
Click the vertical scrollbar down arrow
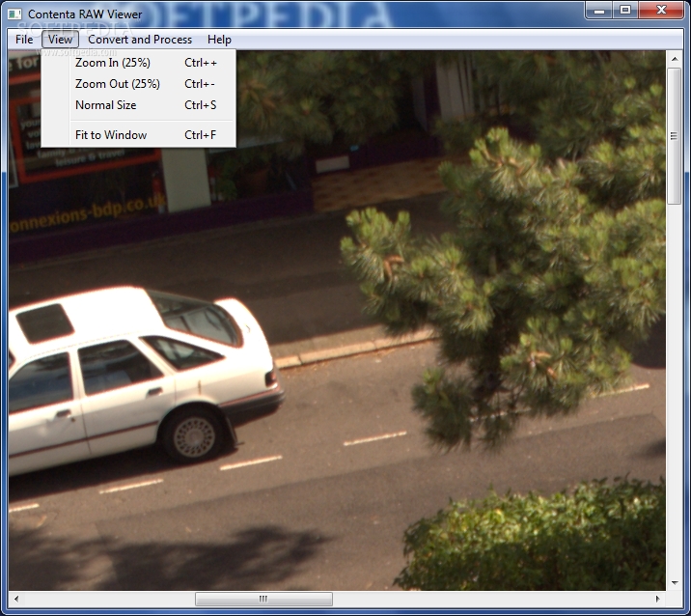coord(675,583)
